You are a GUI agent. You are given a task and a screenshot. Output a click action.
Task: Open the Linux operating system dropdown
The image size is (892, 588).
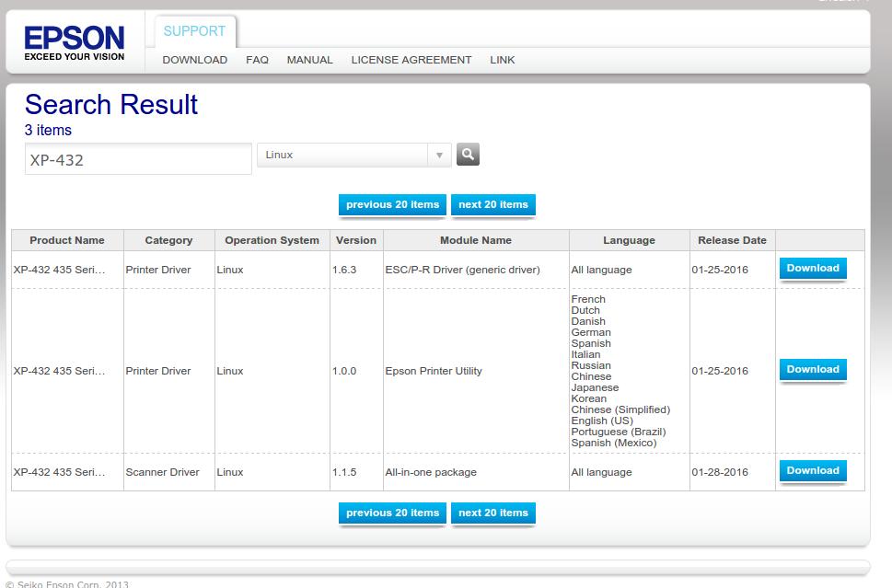coord(353,155)
